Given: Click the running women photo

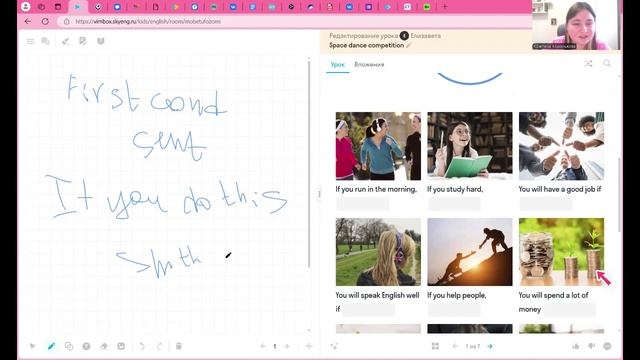Looking at the screenshot, I should (x=378, y=146).
